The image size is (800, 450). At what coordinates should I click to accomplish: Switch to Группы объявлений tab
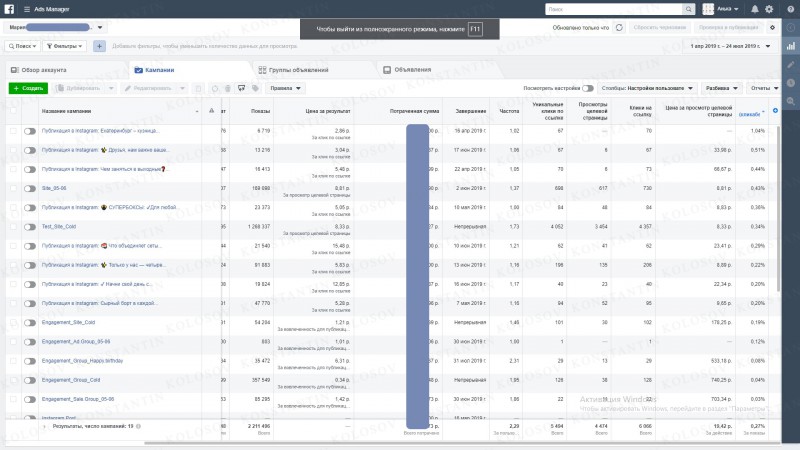coord(293,70)
